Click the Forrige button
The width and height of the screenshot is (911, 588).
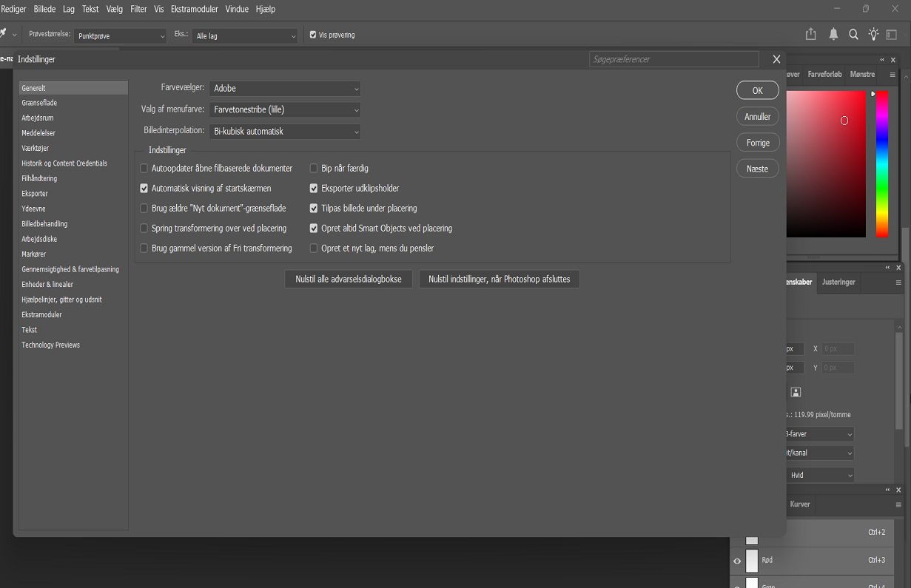click(758, 143)
